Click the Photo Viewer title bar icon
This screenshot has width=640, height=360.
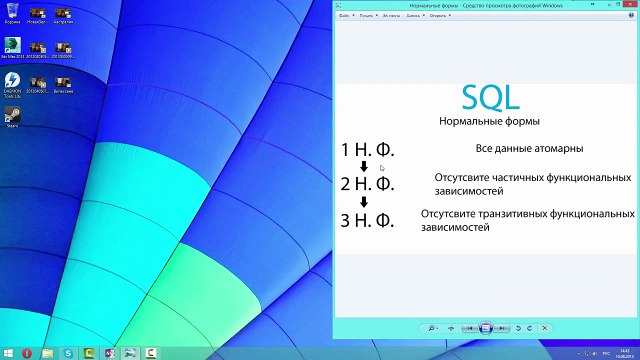coord(338,5)
